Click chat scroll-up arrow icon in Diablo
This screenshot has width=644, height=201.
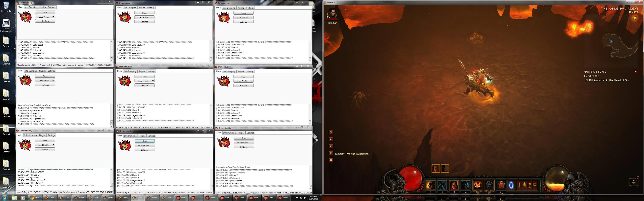(331, 139)
